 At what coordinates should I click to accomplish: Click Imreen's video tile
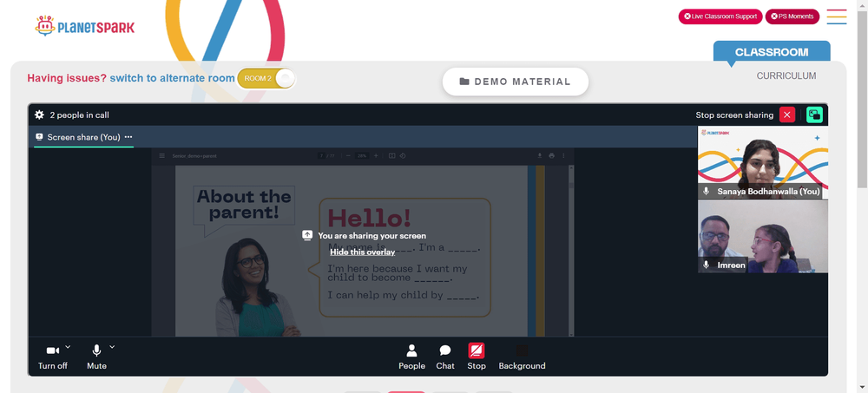pos(763,236)
